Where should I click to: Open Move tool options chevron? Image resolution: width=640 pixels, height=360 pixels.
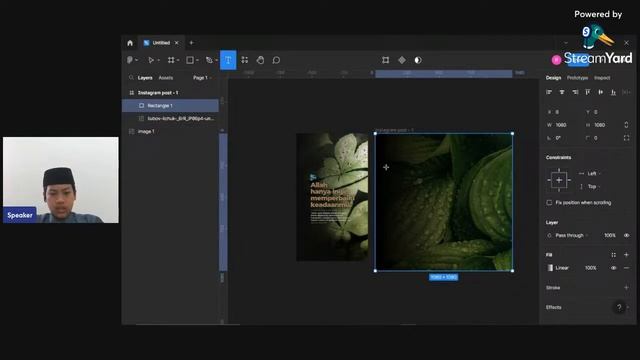click(158, 60)
